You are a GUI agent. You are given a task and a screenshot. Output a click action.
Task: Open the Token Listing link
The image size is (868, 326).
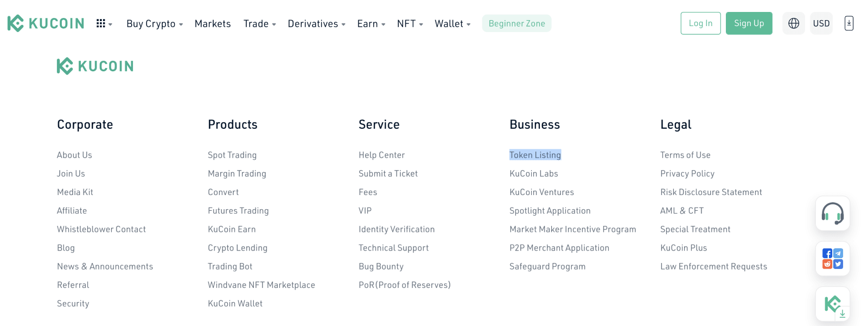click(535, 155)
